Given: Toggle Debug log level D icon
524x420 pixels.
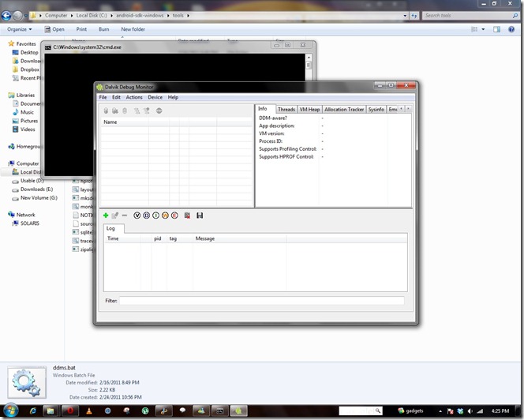Looking at the screenshot, I should pyautogui.click(x=146, y=216).
